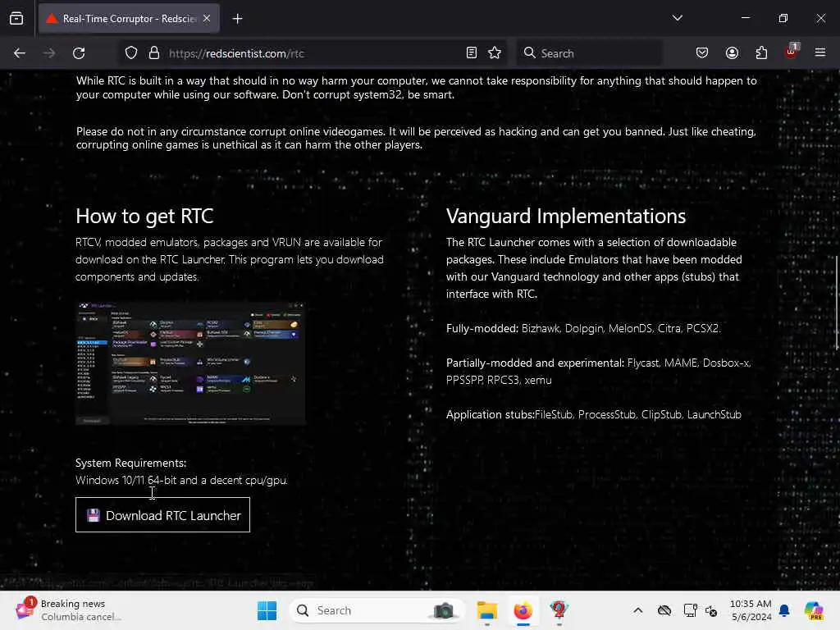Screen dimensions: 840x630
Task: Toggle reader view icon
Action: [x=472, y=52]
